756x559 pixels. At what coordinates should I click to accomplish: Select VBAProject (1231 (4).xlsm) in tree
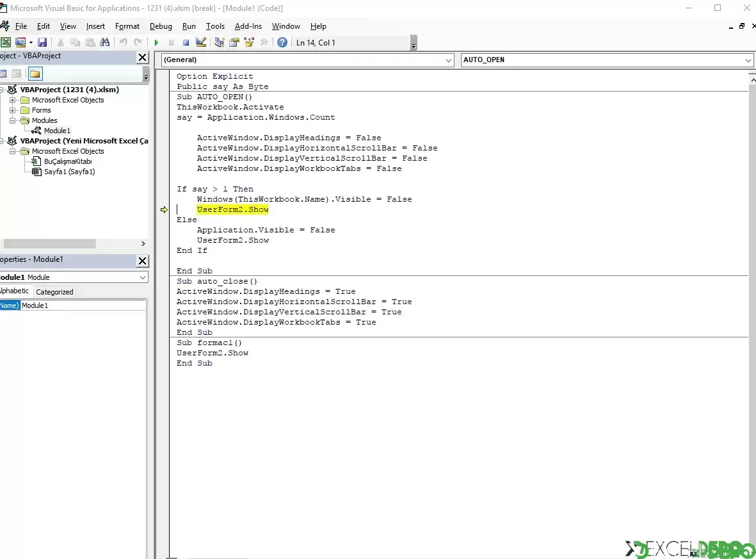click(x=69, y=90)
